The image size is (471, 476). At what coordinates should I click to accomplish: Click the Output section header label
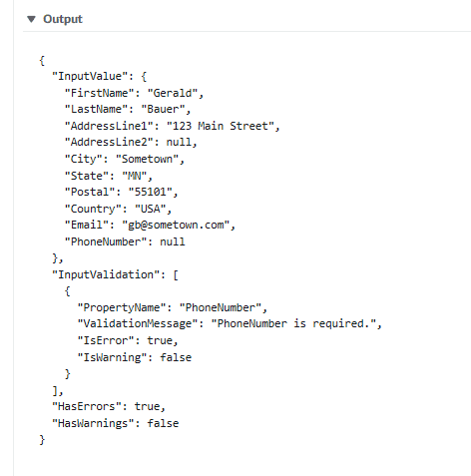(63, 19)
